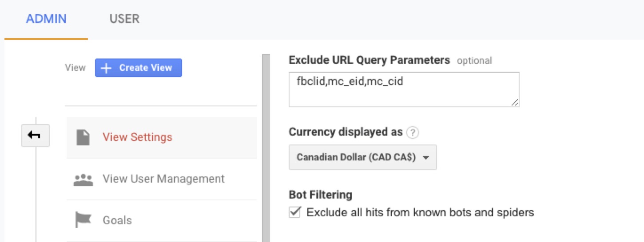Open the Canadian Dollar currency dropdown

[362, 157]
